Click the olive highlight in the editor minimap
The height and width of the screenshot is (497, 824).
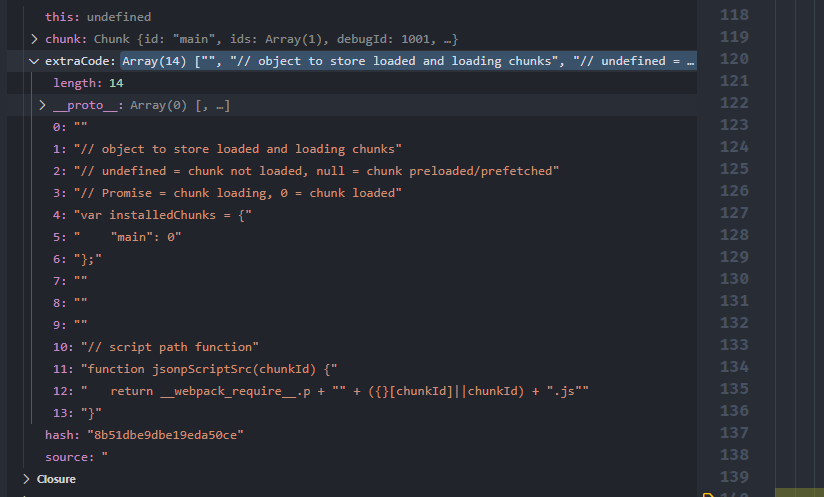(x=797, y=492)
